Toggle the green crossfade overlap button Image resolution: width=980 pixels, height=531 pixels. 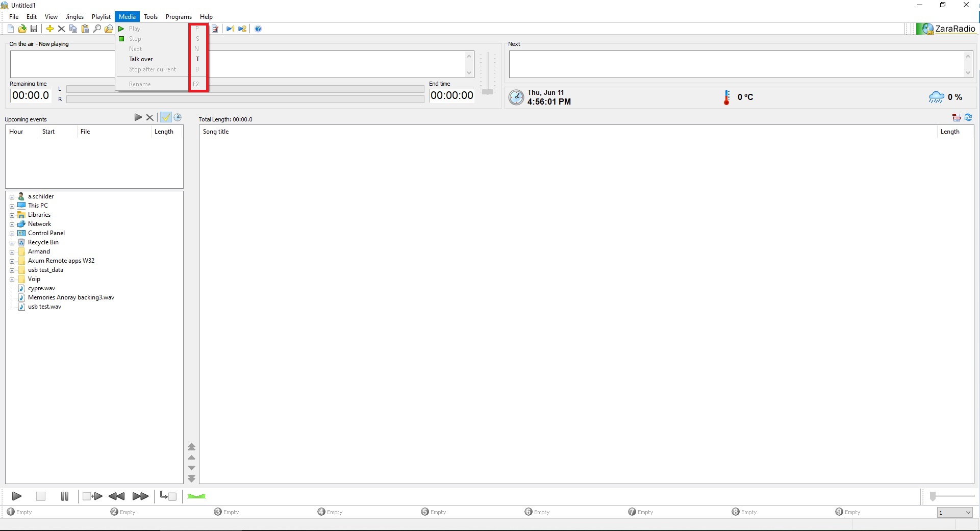click(x=196, y=496)
